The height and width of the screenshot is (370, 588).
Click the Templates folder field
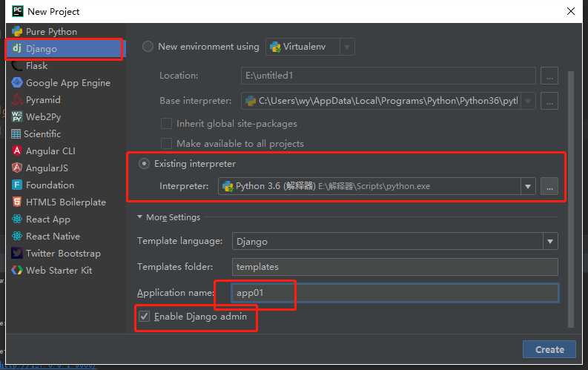[395, 267]
